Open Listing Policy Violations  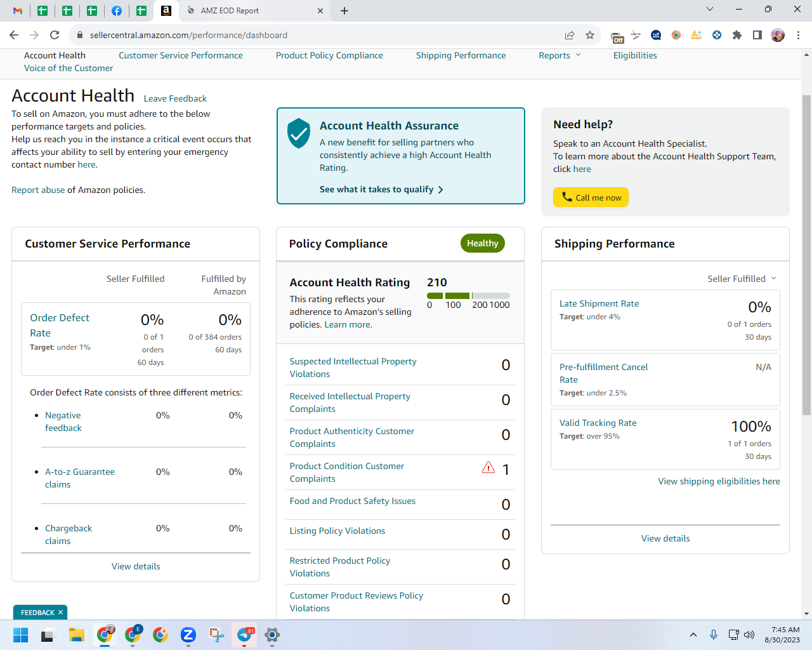(337, 531)
